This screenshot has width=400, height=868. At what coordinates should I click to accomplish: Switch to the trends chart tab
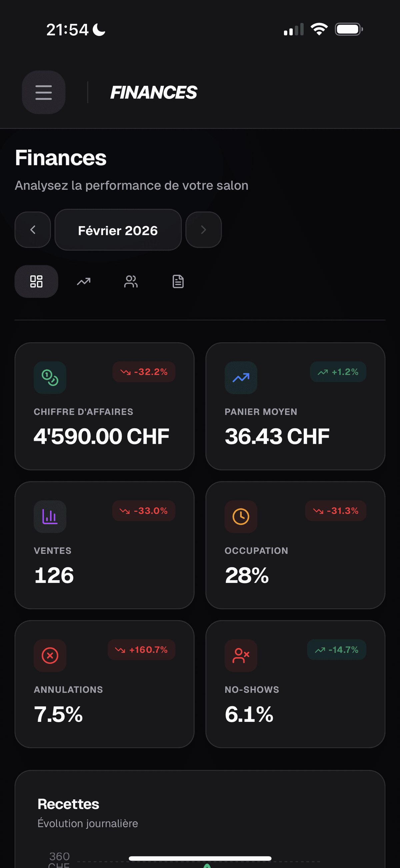pos(84,281)
